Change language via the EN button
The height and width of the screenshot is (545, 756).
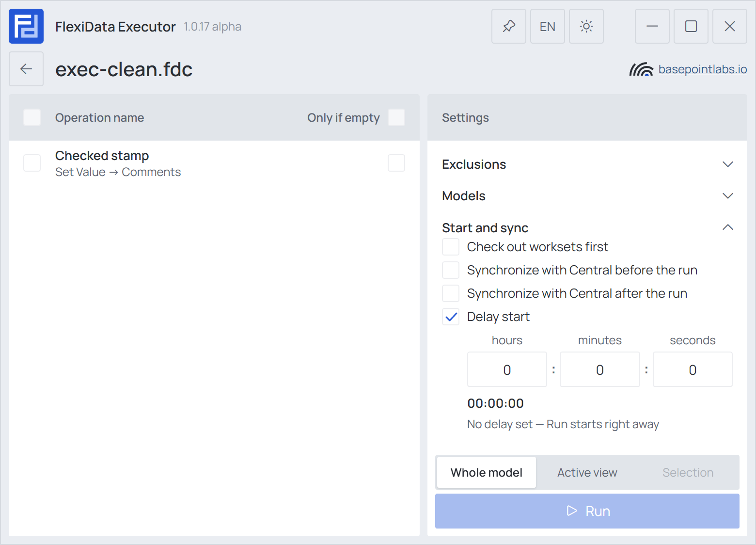click(548, 26)
